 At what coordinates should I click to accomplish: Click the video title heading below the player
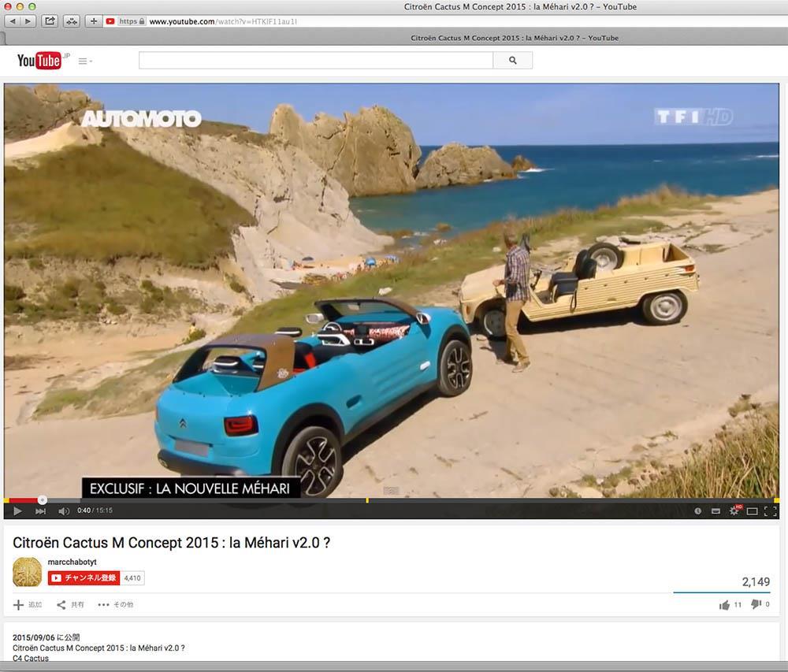click(171, 543)
